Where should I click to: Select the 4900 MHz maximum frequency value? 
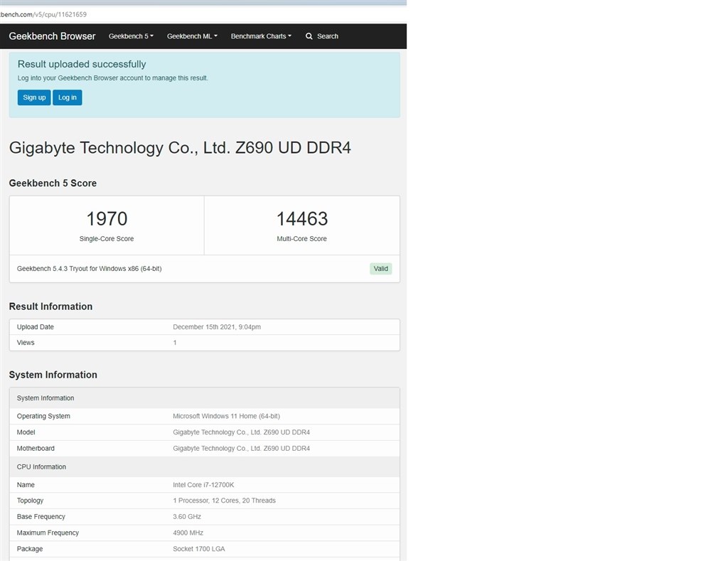point(188,533)
